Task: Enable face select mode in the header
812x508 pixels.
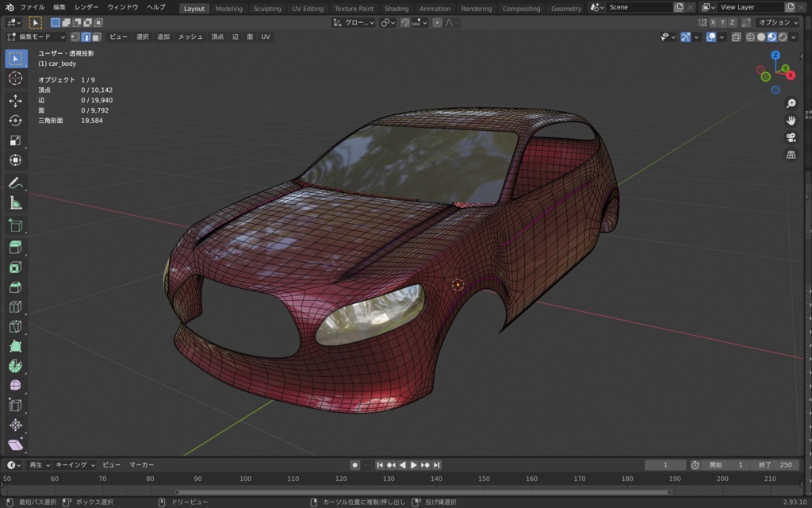Action: click(x=97, y=37)
